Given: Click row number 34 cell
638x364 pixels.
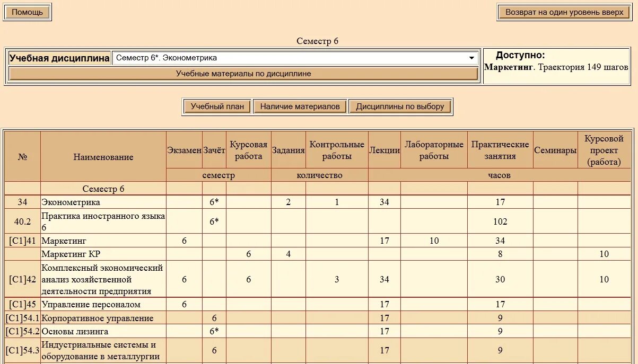Looking at the screenshot, I should click(x=22, y=202).
